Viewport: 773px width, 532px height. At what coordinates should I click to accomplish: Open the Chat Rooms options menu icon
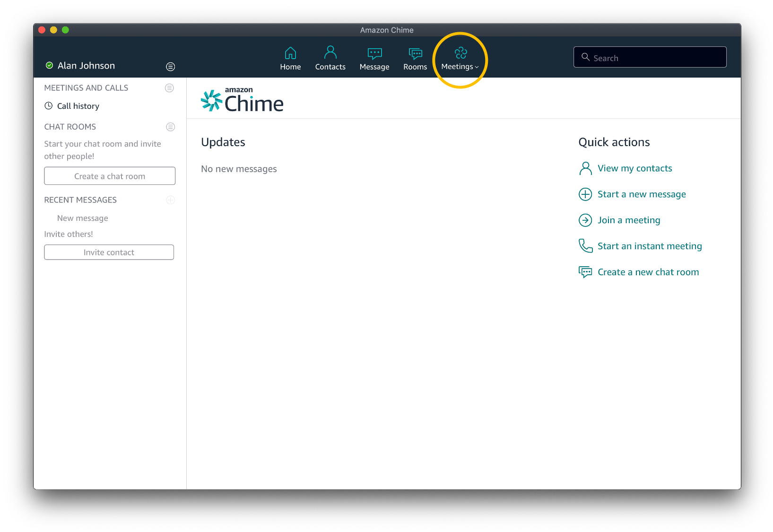171,127
